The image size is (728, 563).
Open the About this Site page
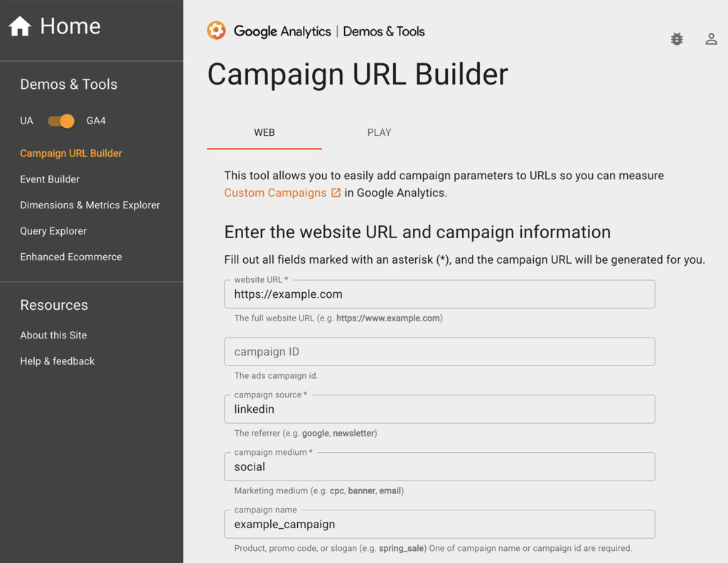click(53, 335)
